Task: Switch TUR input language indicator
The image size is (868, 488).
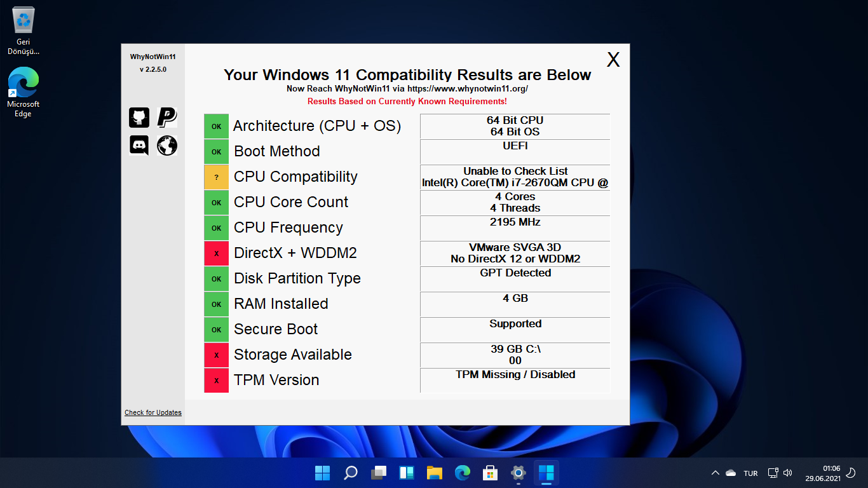Action: [x=750, y=473]
